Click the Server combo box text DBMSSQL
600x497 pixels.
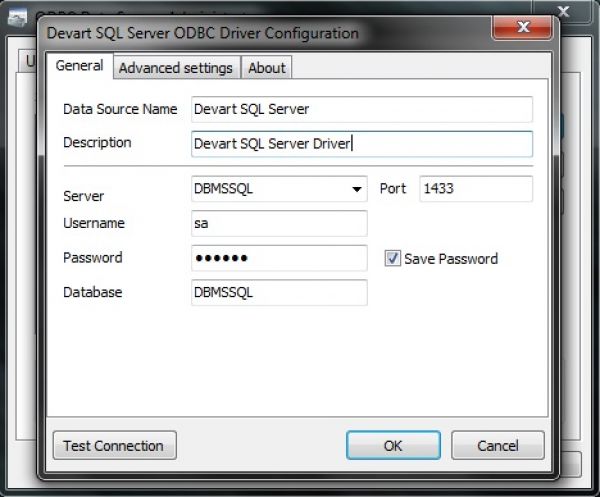(223, 189)
